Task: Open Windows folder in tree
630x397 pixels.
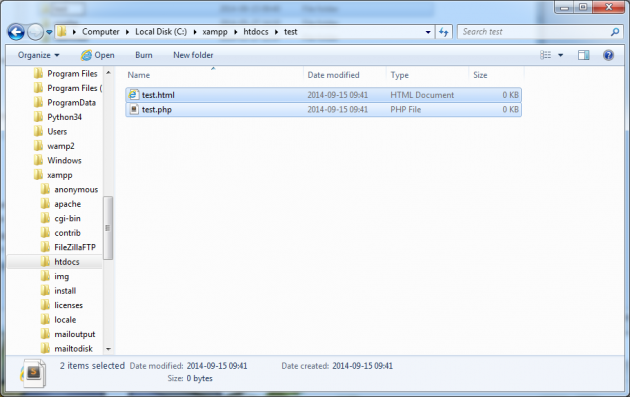Action: tap(64, 160)
